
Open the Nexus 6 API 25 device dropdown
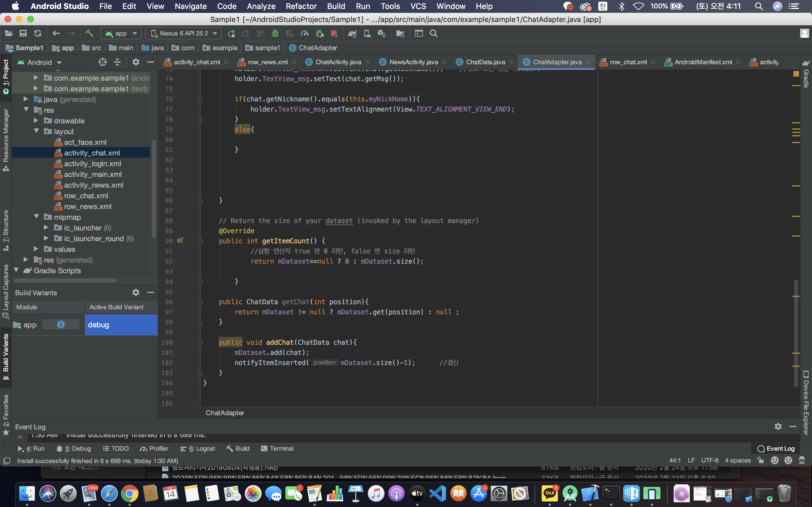(x=184, y=33)
